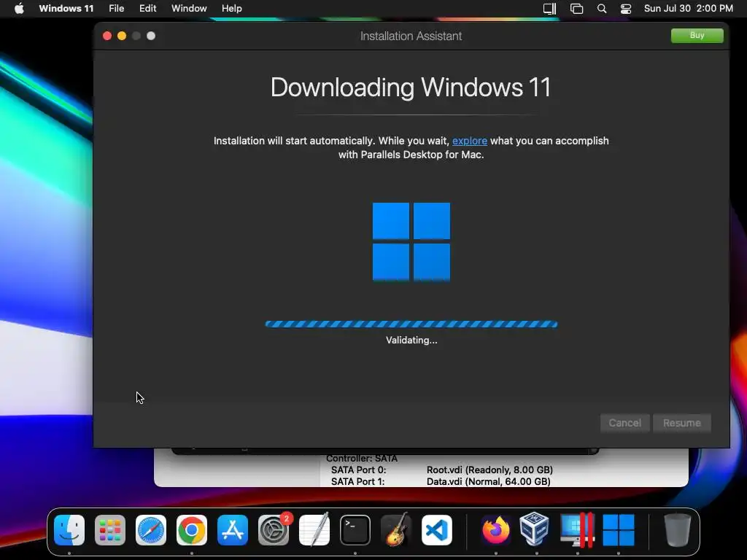The height and width of the screenshot is (560, 747).
Task: Open the Edit menu
Action: click(147, 9)
